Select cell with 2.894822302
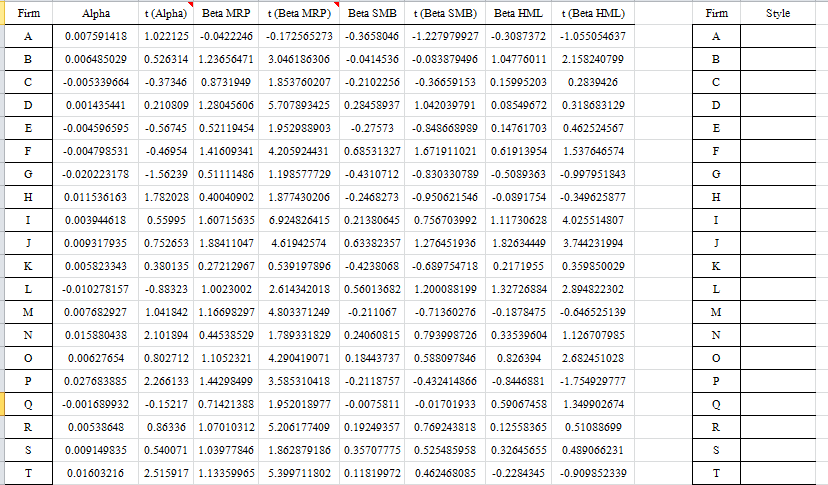Image resolution: width=828 pixels, height=485 pixels. 593,289
